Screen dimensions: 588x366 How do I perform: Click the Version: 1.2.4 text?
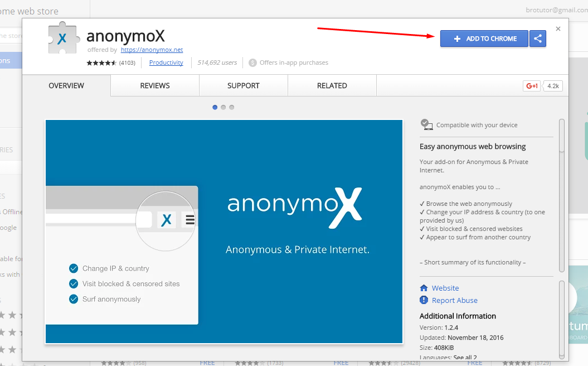tap(439, 328)
